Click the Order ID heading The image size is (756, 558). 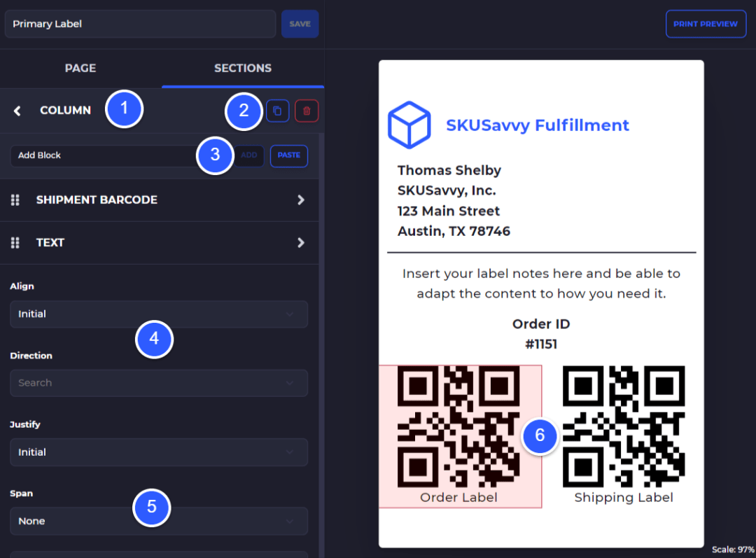click(x=541, y=324)
